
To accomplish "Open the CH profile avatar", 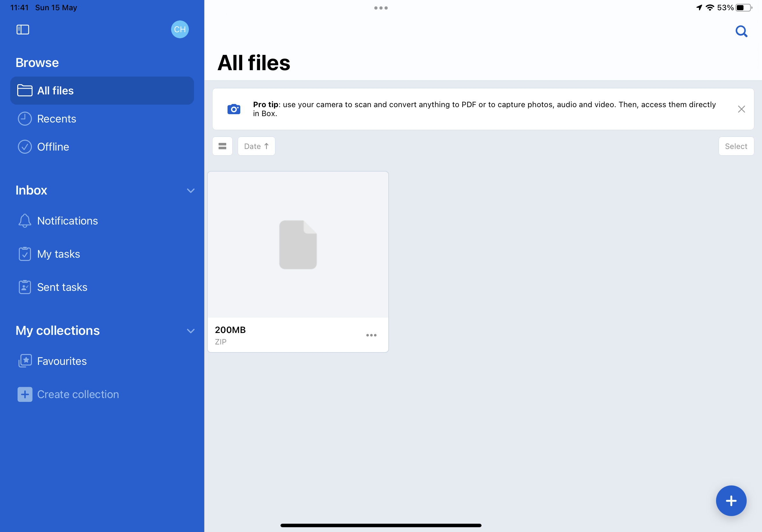I will coord(180,29).
